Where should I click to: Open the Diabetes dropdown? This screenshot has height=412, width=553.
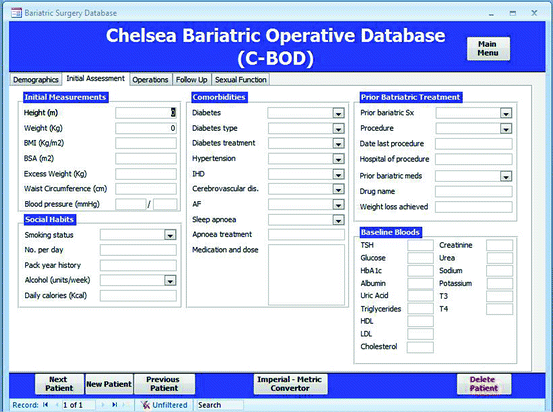point(338,113)
